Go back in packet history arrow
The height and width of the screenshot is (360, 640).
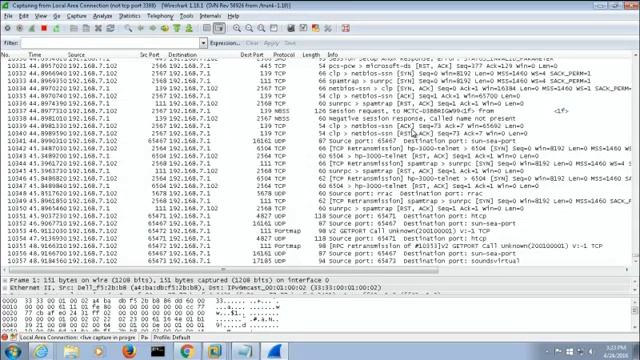tap(140, 28)
